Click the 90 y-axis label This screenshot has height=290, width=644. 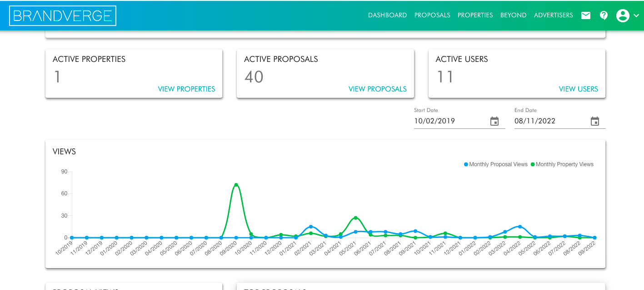point(64,172)
